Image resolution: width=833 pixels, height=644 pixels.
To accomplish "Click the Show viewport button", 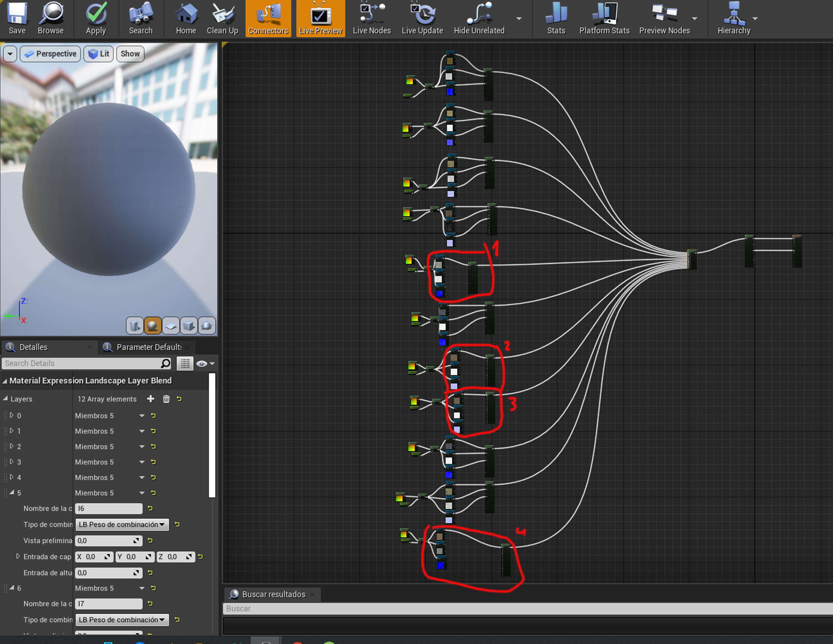I will (x=130, y=54).
